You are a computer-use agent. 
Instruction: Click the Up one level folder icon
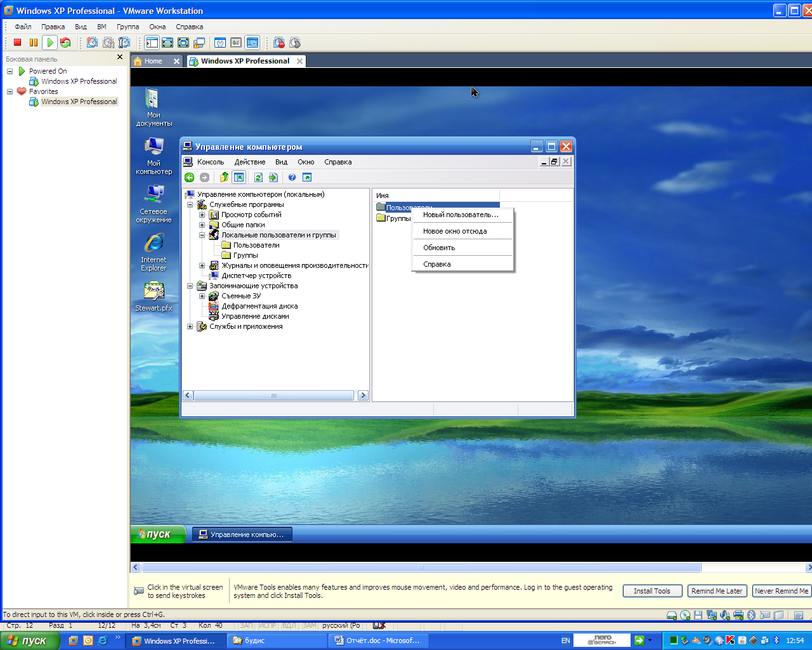click(x=223, y=178)
